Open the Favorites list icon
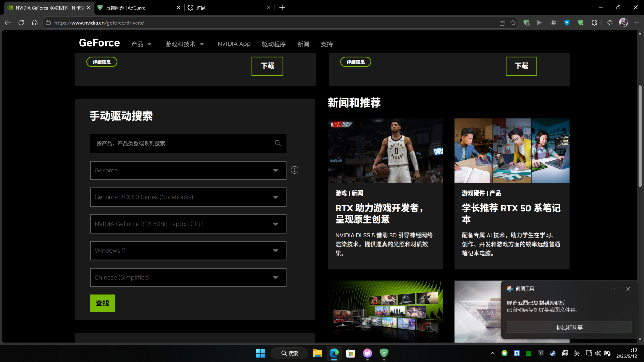This screenshot has height=362, width=644. (x=610, y=23)
